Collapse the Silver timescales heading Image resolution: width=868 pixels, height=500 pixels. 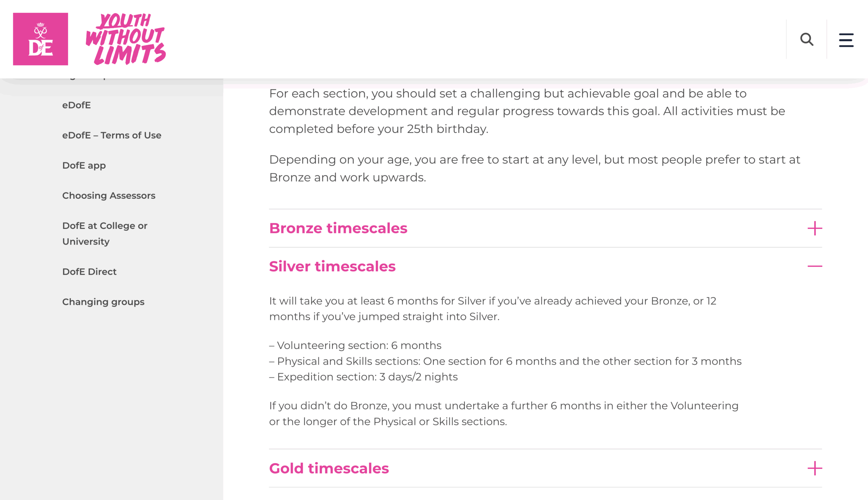pos(332,267)
